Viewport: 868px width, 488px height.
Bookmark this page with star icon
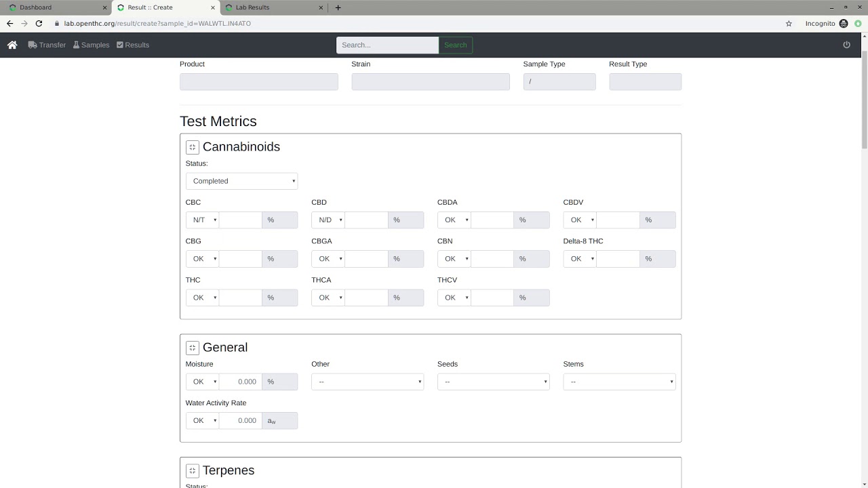pos(789,23)
